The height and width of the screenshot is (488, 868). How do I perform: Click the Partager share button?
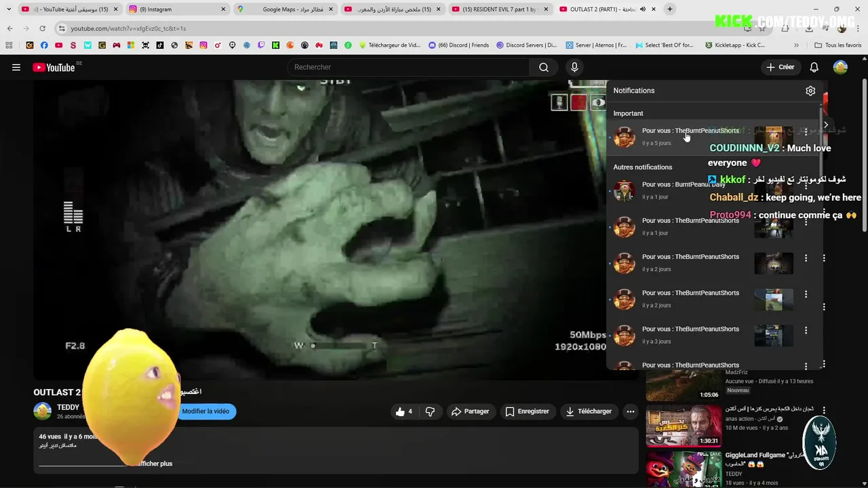click(471, 411)
